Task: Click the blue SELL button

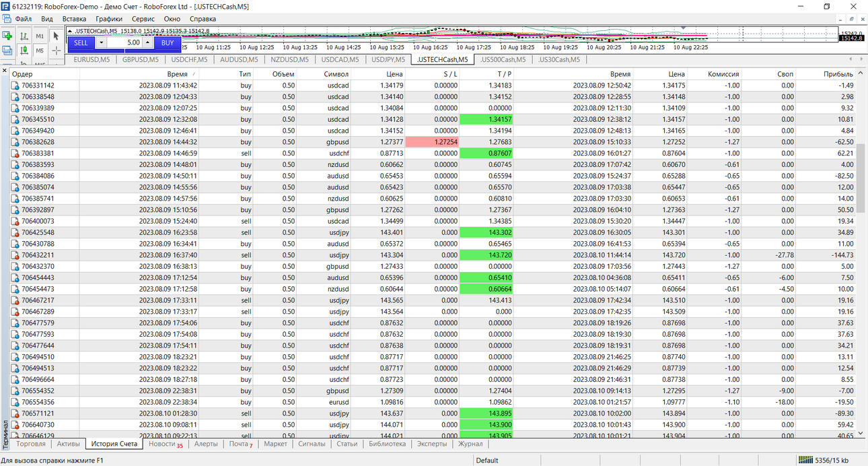Action: pos(81,42)
